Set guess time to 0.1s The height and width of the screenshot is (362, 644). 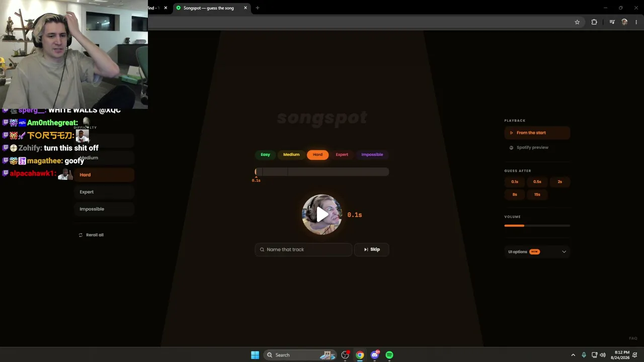click(x=515, y=182)
